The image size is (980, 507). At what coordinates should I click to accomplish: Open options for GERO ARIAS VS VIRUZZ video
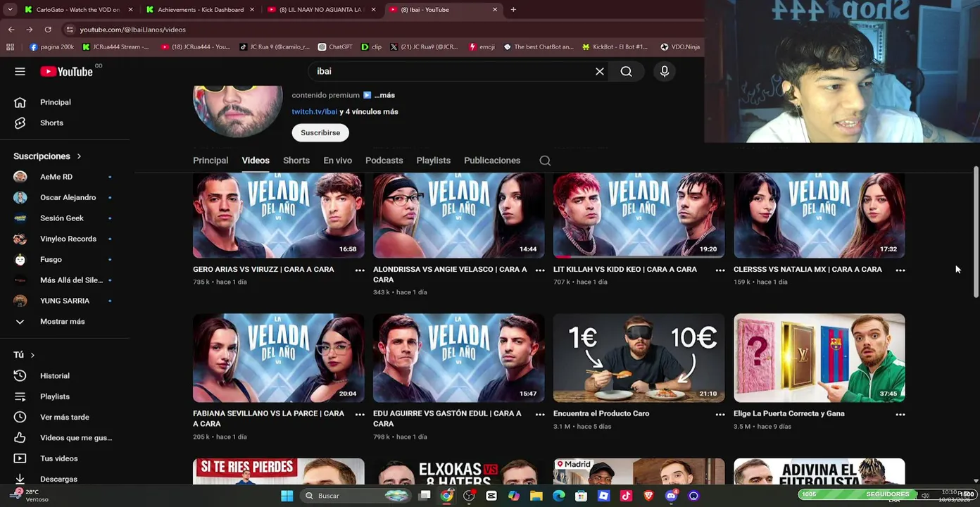point(360,270)
